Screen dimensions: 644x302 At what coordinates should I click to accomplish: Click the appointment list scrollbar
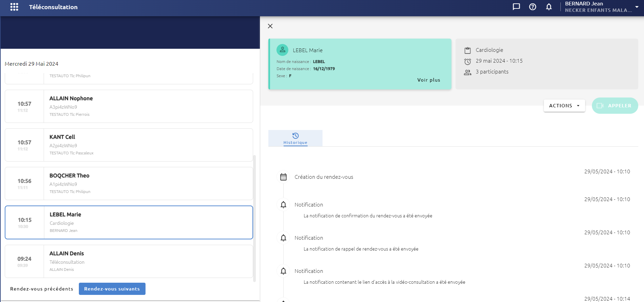pos(254,218)
